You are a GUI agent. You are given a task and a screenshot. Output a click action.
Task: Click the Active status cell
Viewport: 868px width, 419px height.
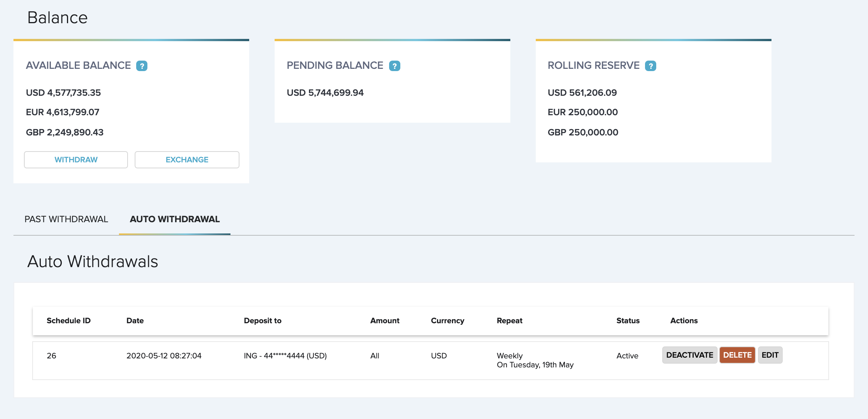tap(627, 356)
